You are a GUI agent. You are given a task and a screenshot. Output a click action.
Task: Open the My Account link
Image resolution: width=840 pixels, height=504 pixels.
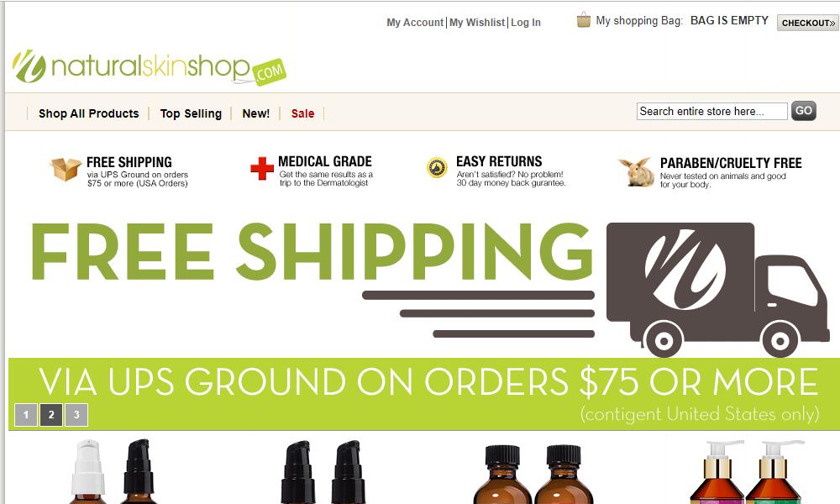pos(415,23)
